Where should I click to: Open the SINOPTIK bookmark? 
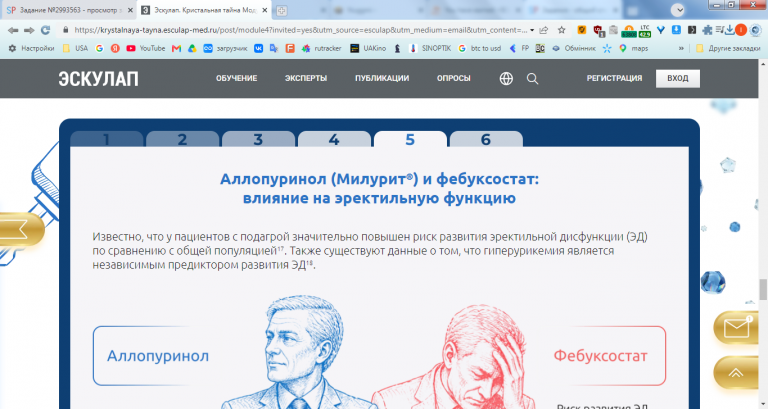tap(430, 48)
